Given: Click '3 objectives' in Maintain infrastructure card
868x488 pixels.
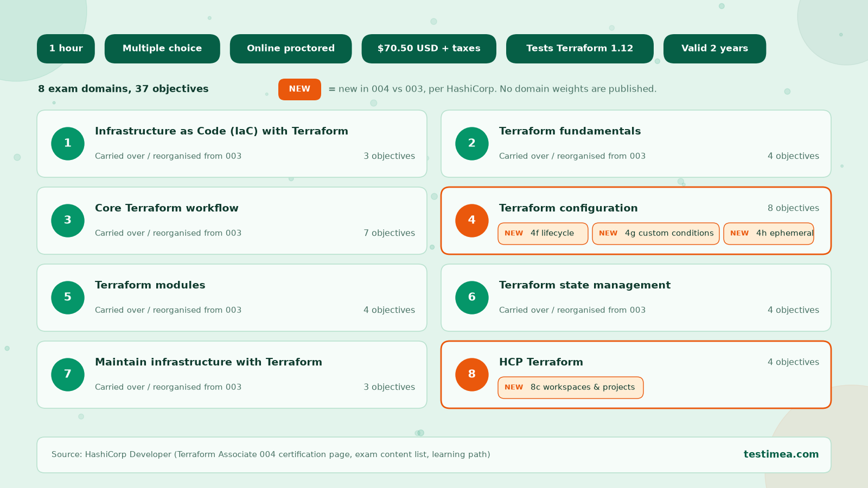Looking at the screenshot, I should [x=389, y=387].
